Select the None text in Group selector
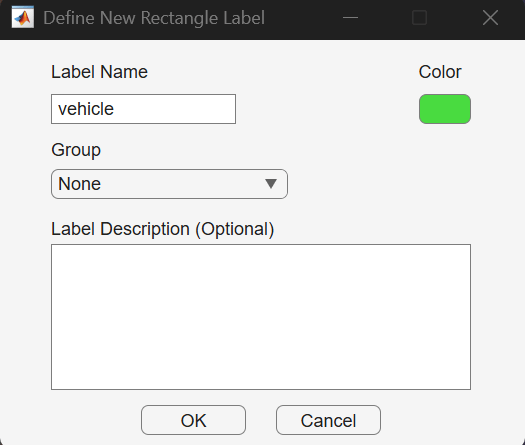The width and height of the screenshot is (525, 445). pyautogui.click(x=79, y=184)
